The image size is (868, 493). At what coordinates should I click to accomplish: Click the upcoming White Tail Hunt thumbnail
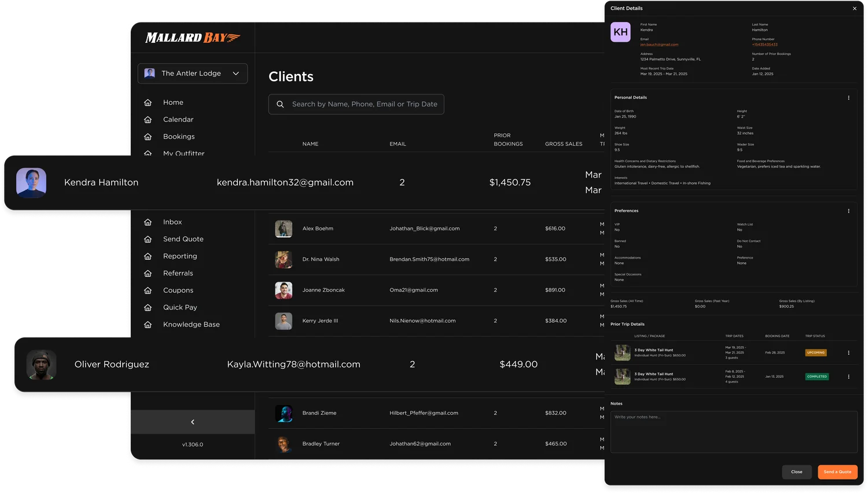coord(623,353)
